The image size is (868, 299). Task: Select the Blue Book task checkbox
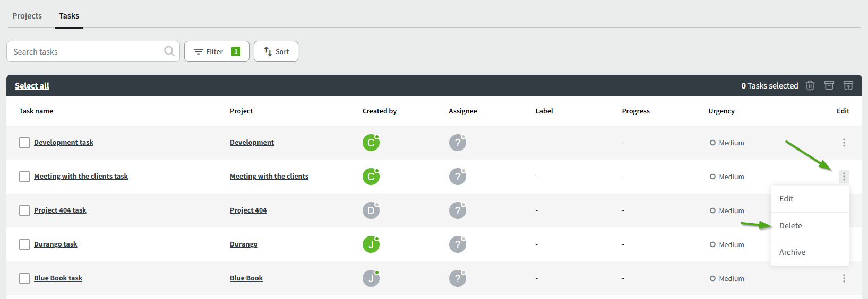click(x=24, y=278)
